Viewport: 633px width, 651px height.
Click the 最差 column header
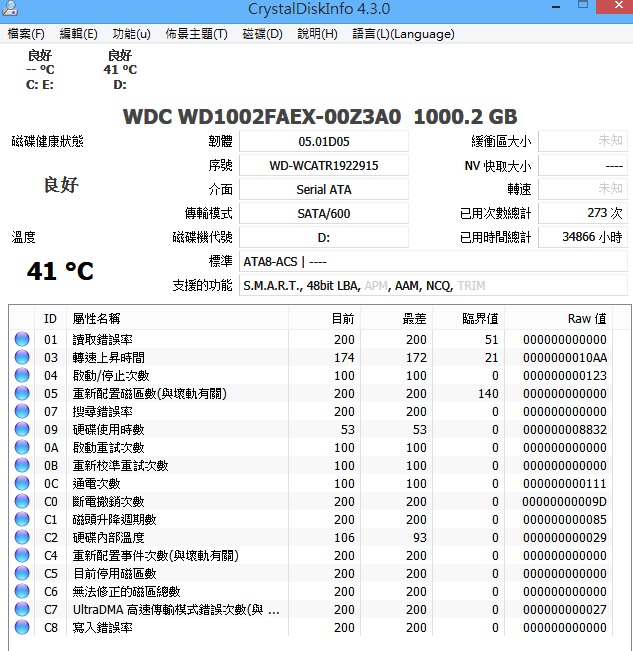point(396,318)
